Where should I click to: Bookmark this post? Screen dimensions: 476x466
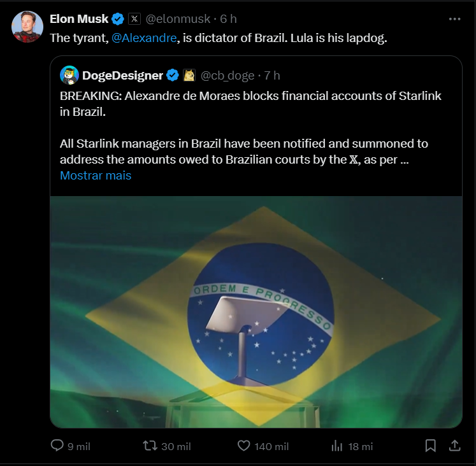pyautogui.click(x=431, y=446)
